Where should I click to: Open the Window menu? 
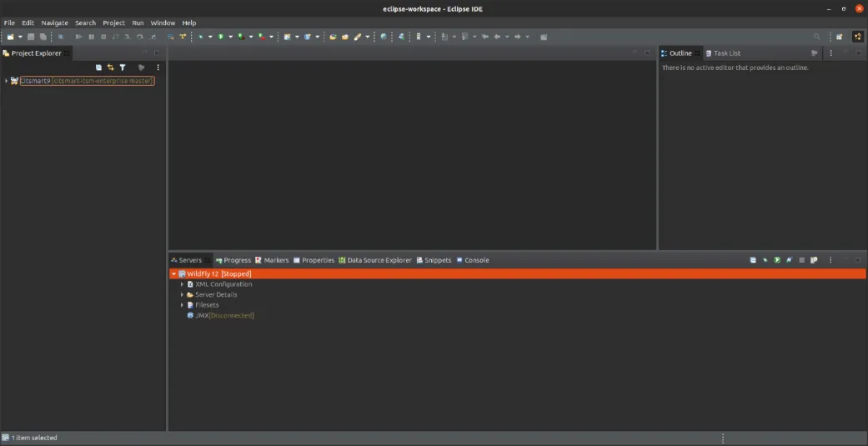163,23
